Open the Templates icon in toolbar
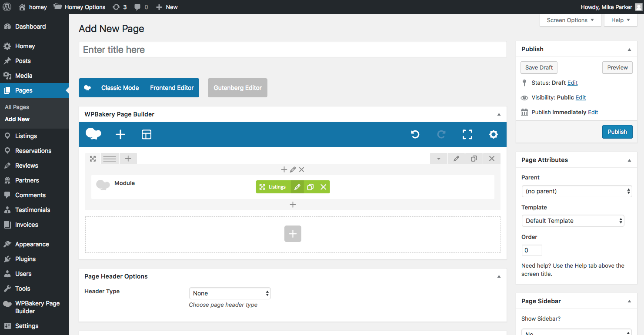This screenshot has height=335, width=644. [x=147, y=135]
